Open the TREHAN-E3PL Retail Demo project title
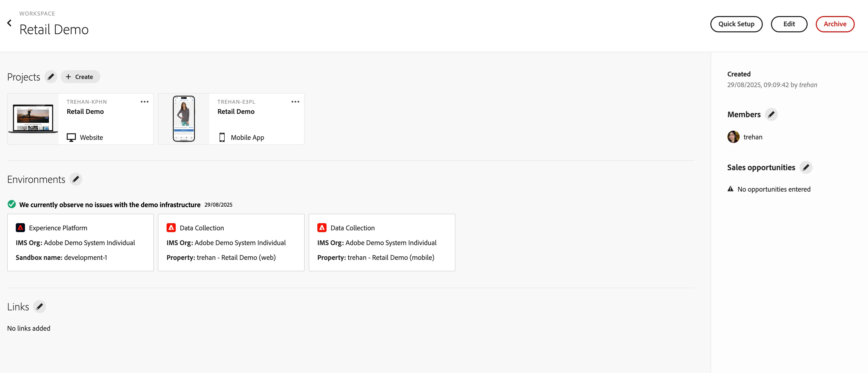 pyautogui.click(x=236, y=112)
